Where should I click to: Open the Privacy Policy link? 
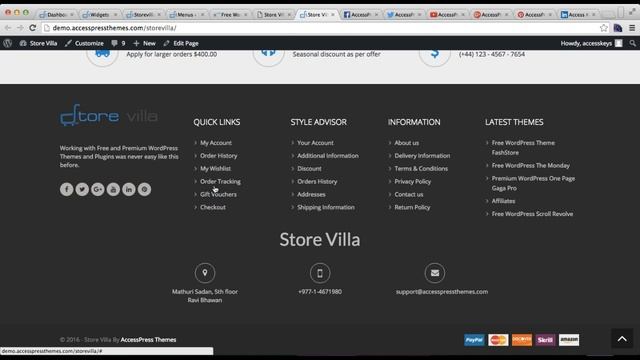click(x=413, y=181)
